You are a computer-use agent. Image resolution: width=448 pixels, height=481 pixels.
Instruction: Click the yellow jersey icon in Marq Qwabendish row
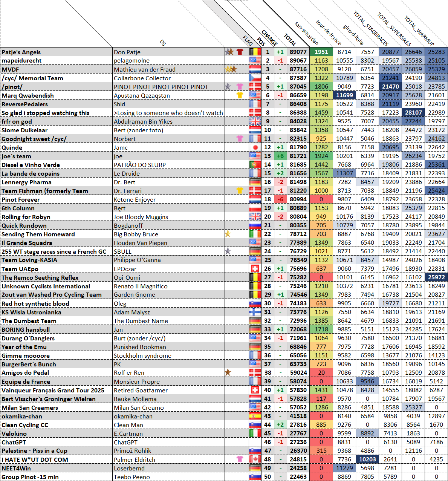[240, 95]
